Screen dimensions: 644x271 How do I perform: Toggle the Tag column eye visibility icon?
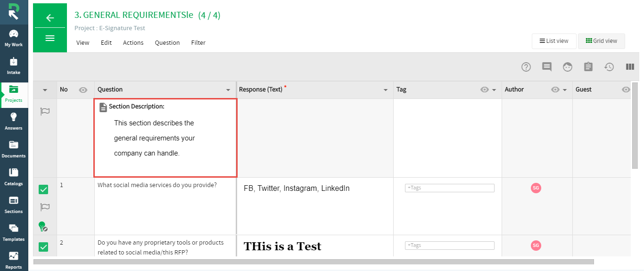[485, 90]
